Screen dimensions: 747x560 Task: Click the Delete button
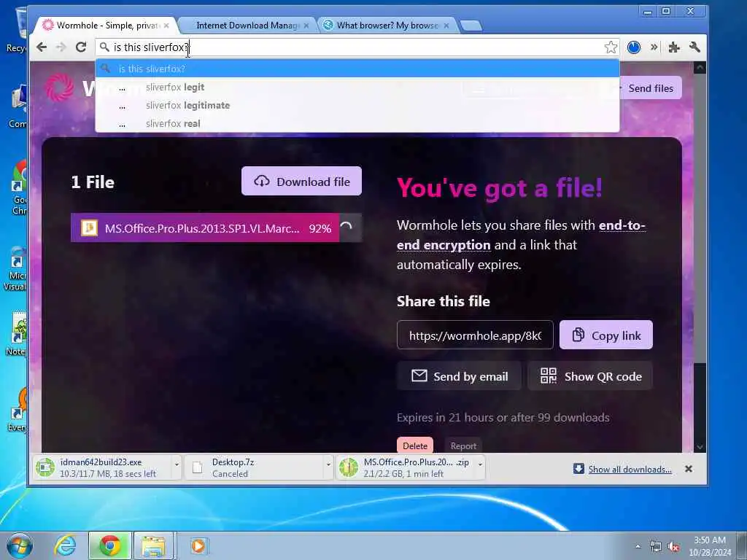(415, 446)
